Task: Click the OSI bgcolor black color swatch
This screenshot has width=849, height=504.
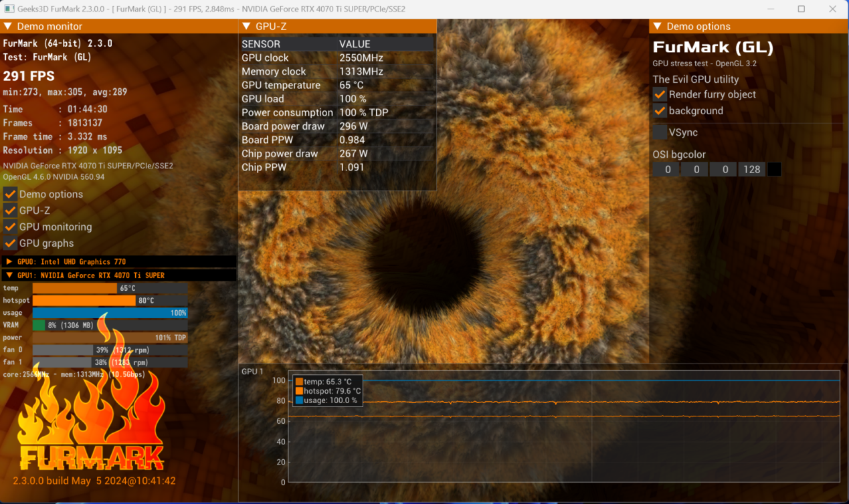Action: point(774,169)
